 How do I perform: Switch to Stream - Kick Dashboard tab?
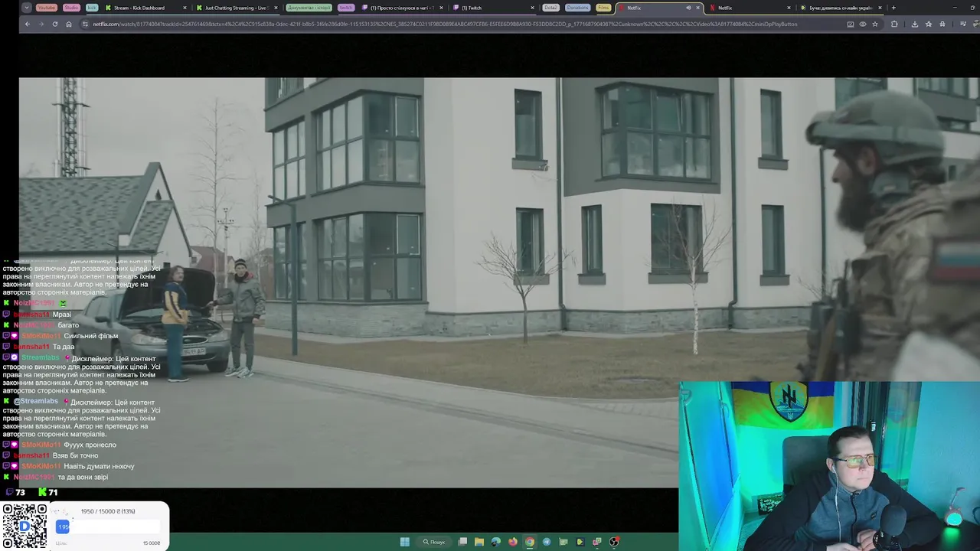145,8
